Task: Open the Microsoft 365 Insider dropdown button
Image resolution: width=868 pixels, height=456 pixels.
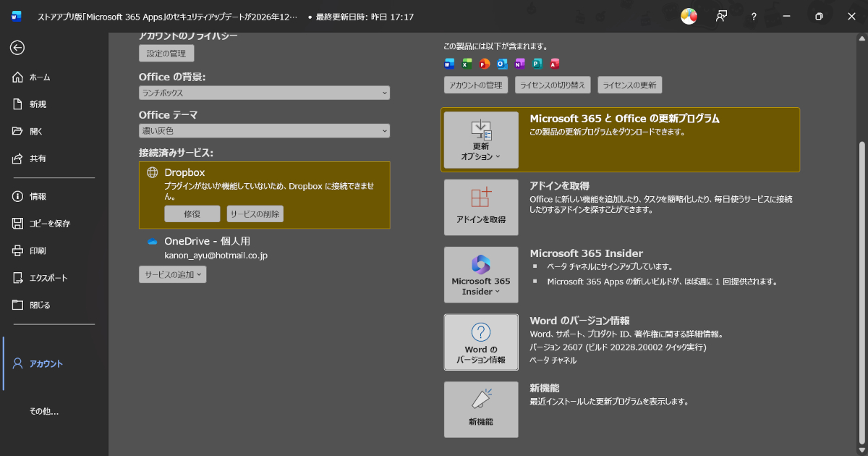Action: pyautogui.click(x=481, y=275)
